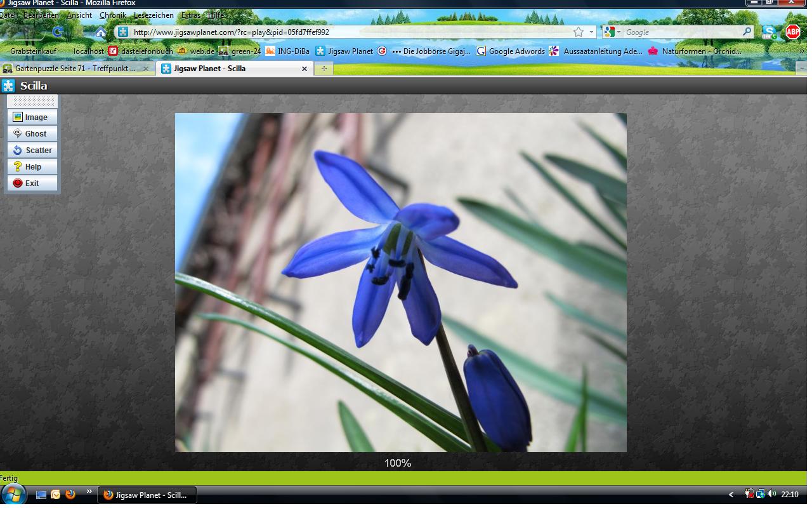Open the Windows Start menu
Viewport: 812px width, 508px height.
pyautogui.click(x=14, y=494)
